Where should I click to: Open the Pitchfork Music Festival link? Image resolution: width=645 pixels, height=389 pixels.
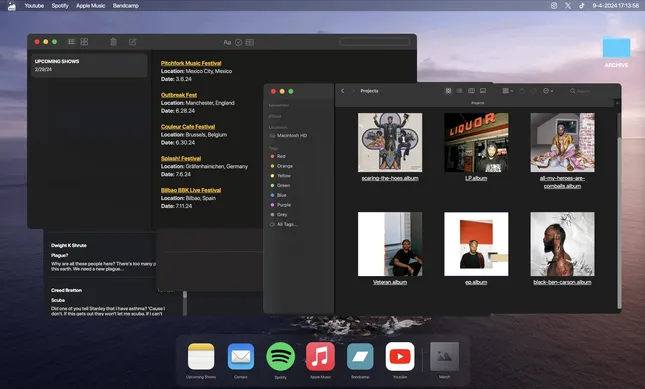coord(191,63)
